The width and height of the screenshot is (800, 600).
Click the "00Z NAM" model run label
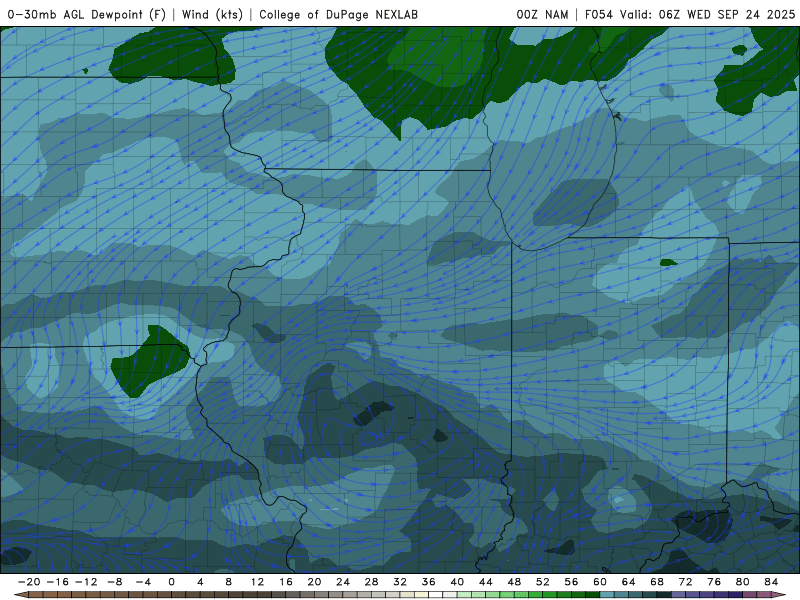542,14
